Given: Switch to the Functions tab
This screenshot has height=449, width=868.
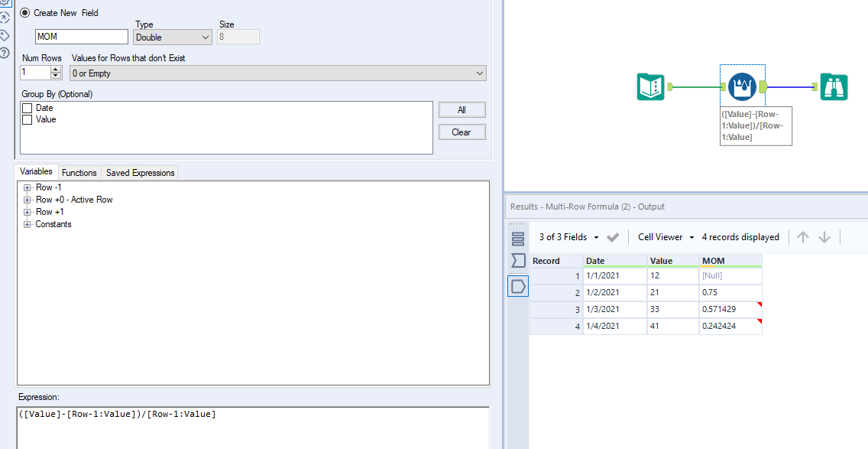Looking at the screenshot, I should pyautogui.click(x=79, y=172).
